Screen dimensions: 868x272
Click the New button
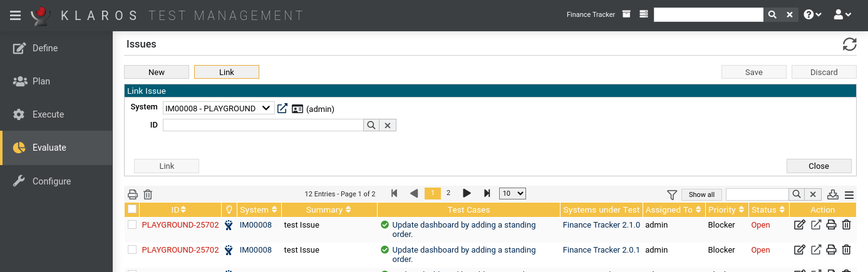[x=157, y=72]
